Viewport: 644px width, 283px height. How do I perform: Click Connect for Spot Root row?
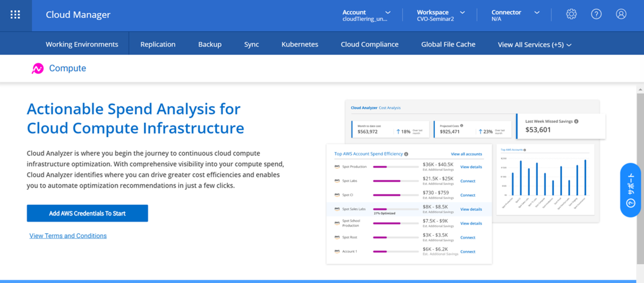[x=468, y=237]
